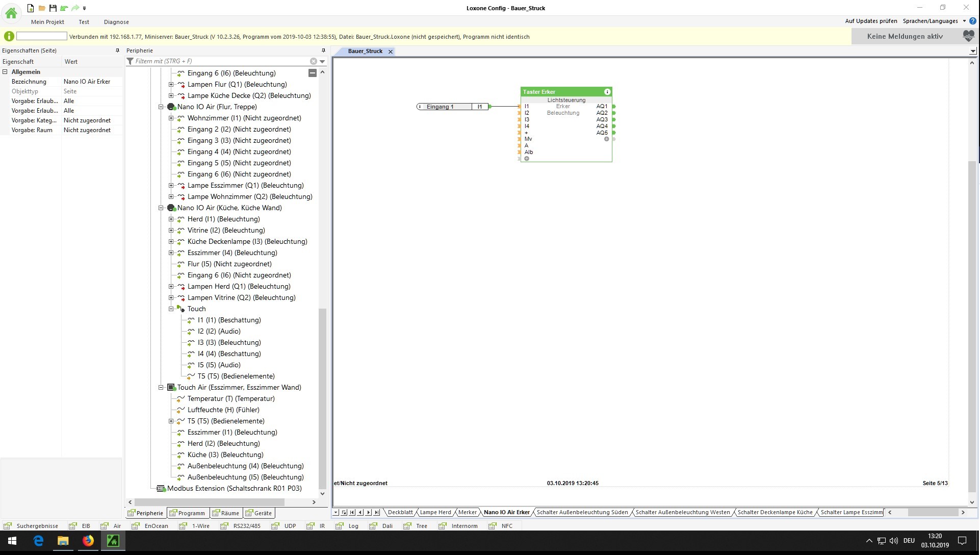Collapse the Touch tree node

pos(171,309)
